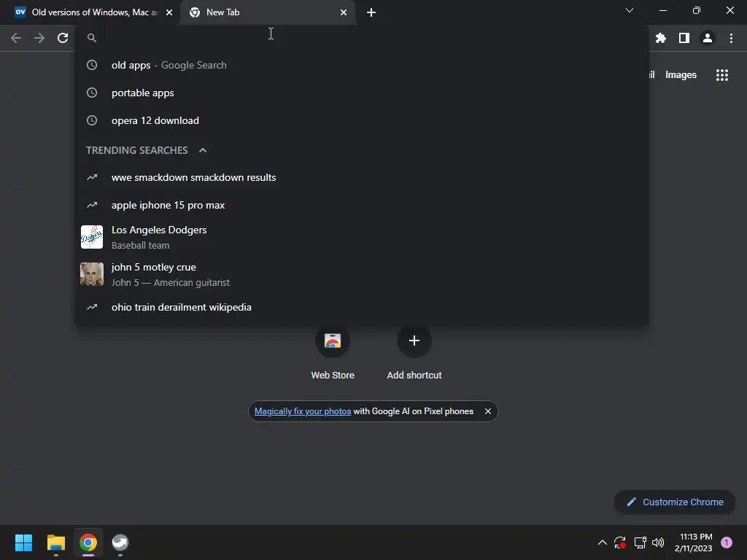Select 'ohio train derailment wikipedia' suggestion
The height and width of the screenshot is (560, 747).
(x=362, y=307)
